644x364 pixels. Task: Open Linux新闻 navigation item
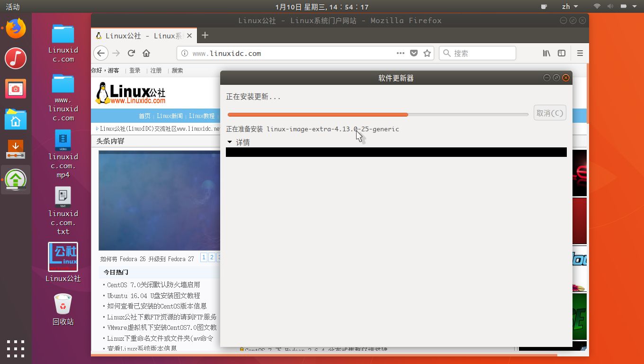pyautogui.click(x=170, y=116)
